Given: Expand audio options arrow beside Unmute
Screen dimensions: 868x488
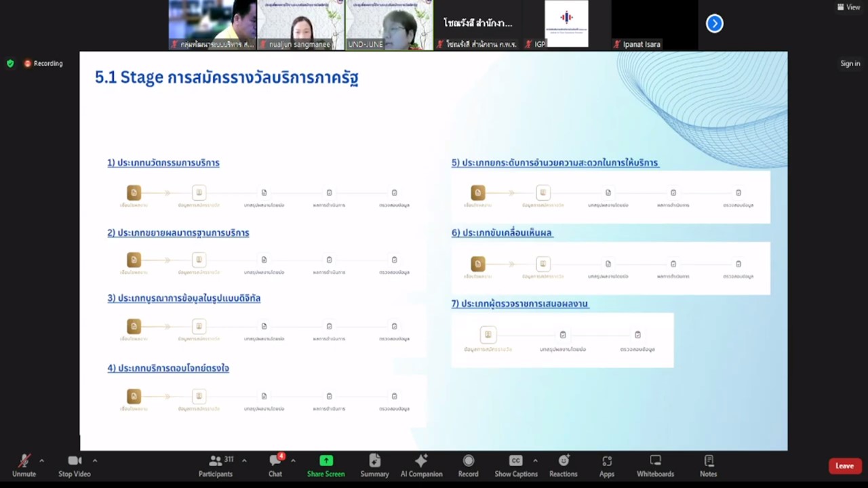Looking at the screenshot, I should point(41,461).
